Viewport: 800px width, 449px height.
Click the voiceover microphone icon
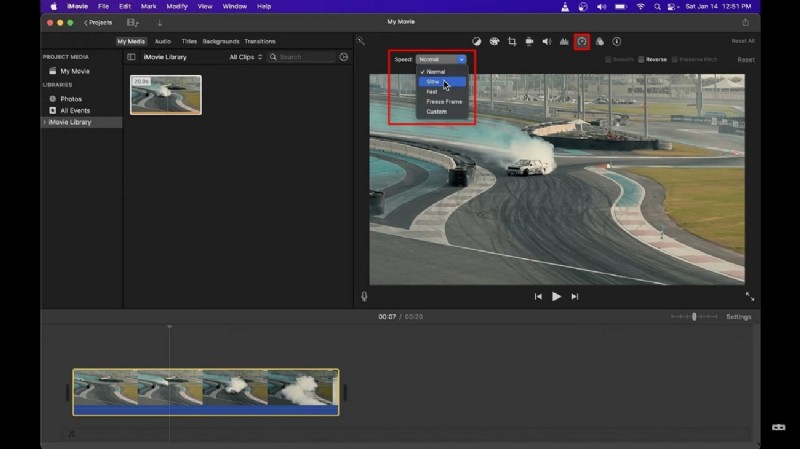(364, 296)
